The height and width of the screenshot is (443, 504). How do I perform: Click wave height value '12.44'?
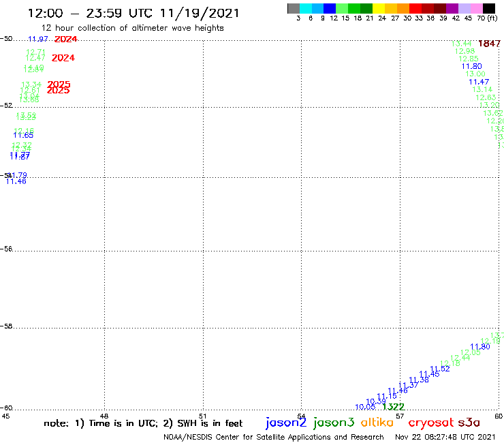pos(460,358)
